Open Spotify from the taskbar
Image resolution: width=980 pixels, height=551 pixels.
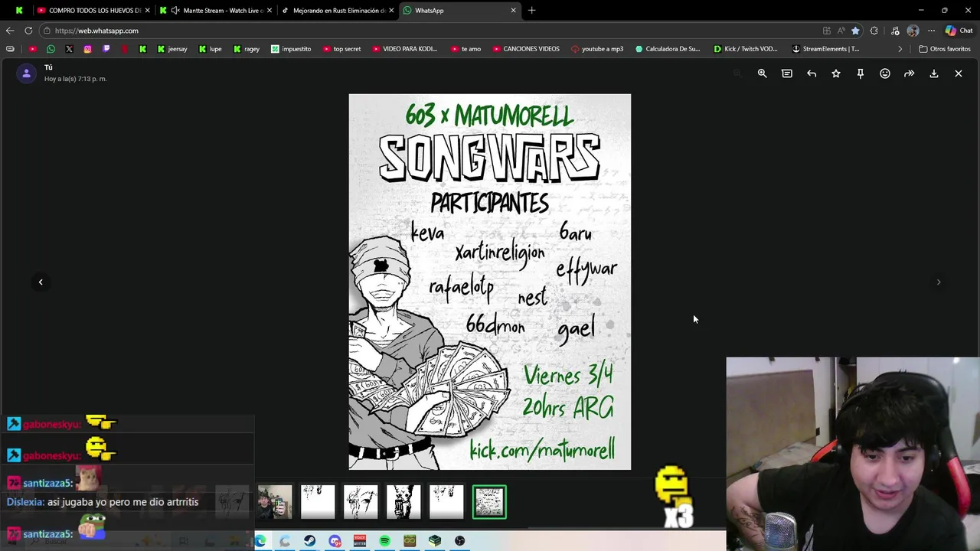384,541
